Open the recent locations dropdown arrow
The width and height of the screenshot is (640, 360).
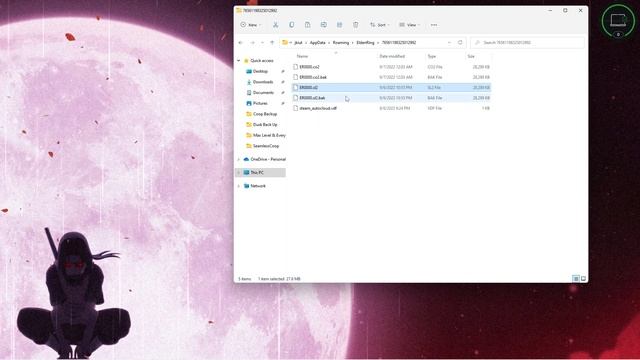pyautogui.click(x=262, y=42)
